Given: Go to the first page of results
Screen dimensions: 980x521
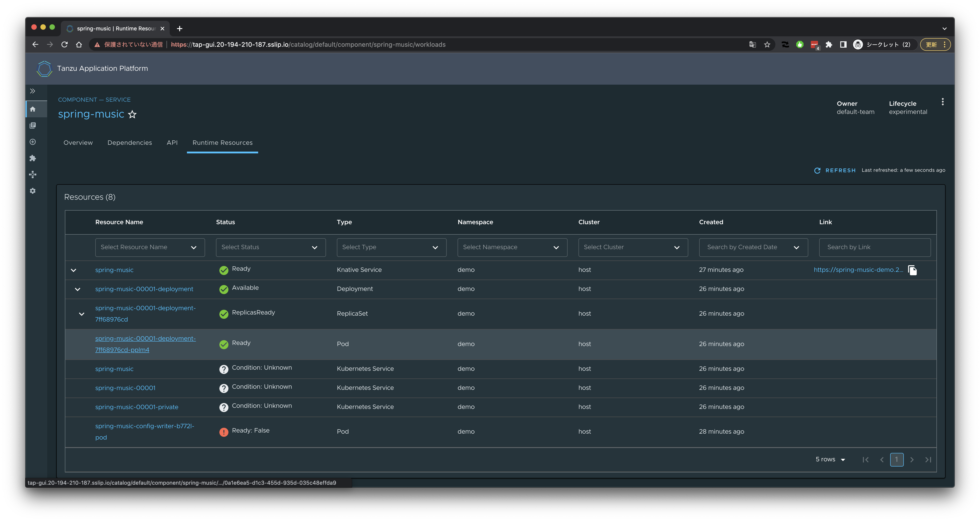Looking at the screenshot, I should pyautogui.click(x=865, y=460).
